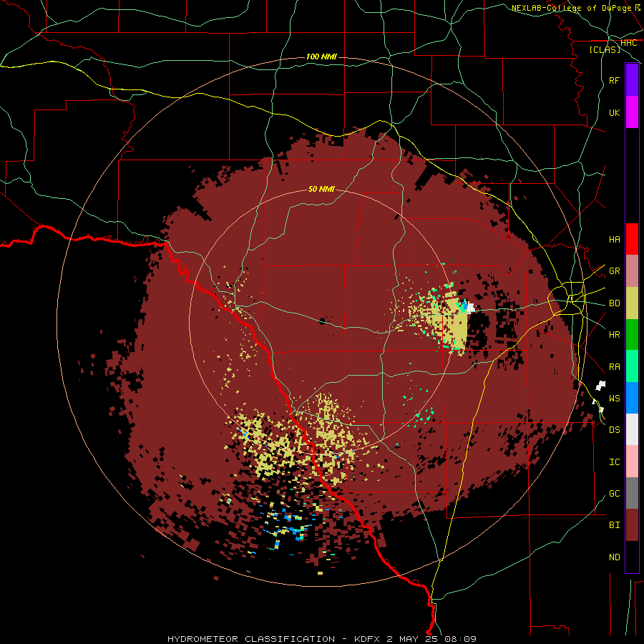Image resolution: width=644 pixels, height=644 pixels.
Task: Click the WS blue legend swatch
Action: pos(632,398)
